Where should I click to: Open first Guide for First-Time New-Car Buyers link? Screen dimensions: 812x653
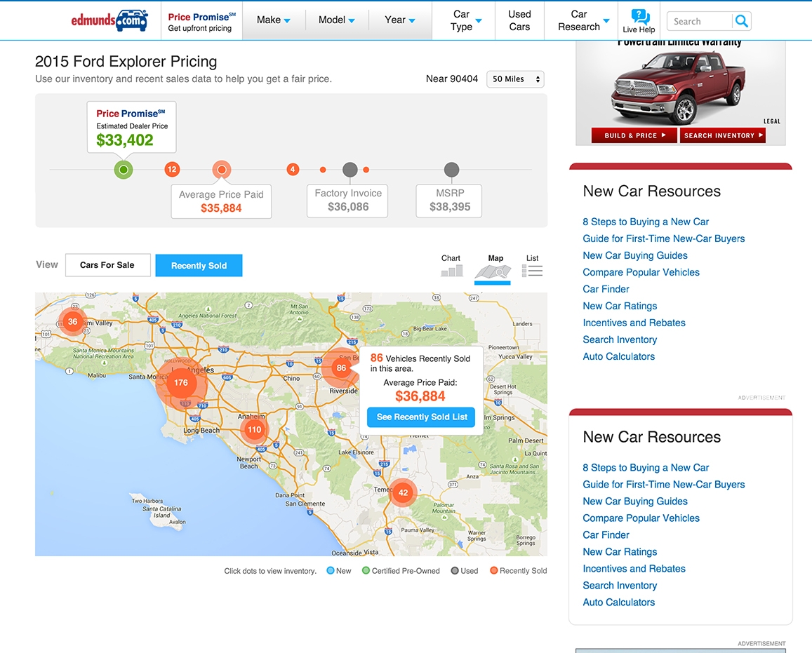[x=663, y=238]
